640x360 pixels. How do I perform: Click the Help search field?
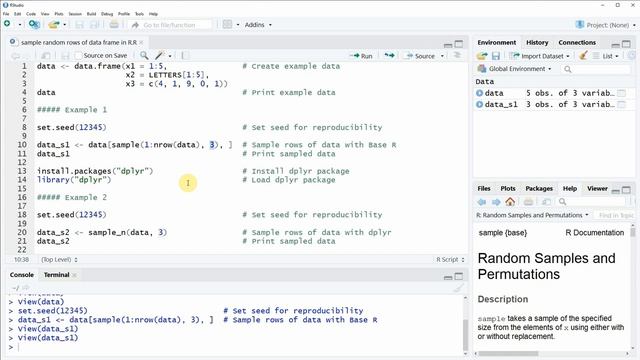(591, 202)
